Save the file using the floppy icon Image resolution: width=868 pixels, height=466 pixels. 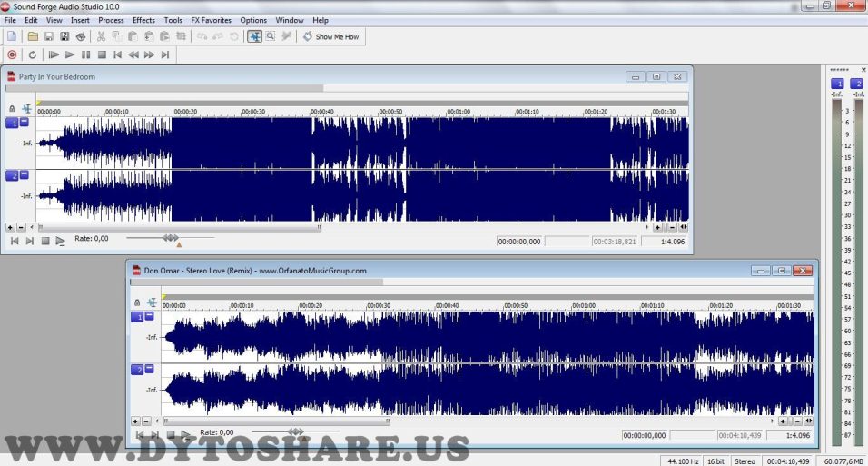49,36
